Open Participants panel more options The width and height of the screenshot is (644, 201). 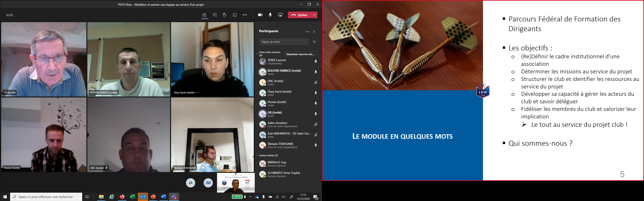[308, 32]
